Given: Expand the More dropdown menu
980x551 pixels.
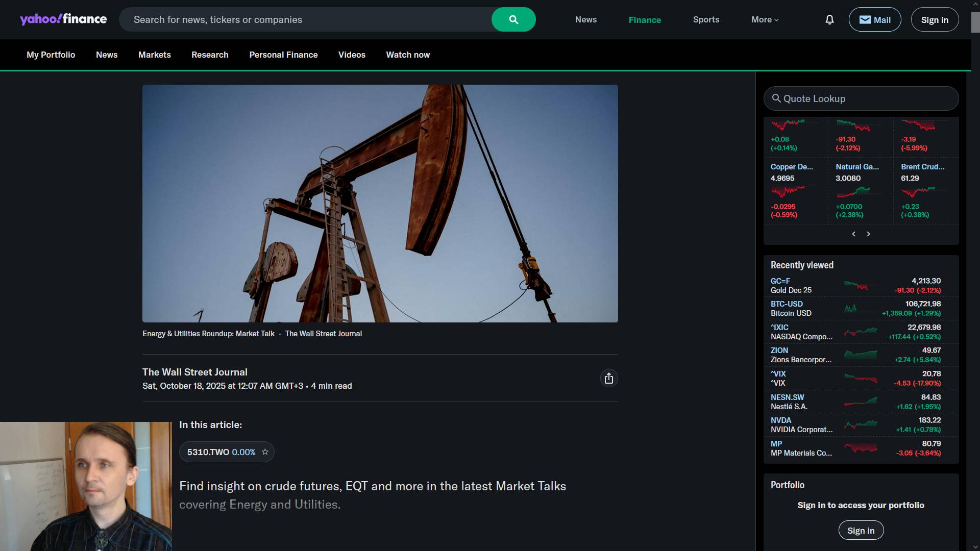Looking at the screenshot, I should pos(764,20).
